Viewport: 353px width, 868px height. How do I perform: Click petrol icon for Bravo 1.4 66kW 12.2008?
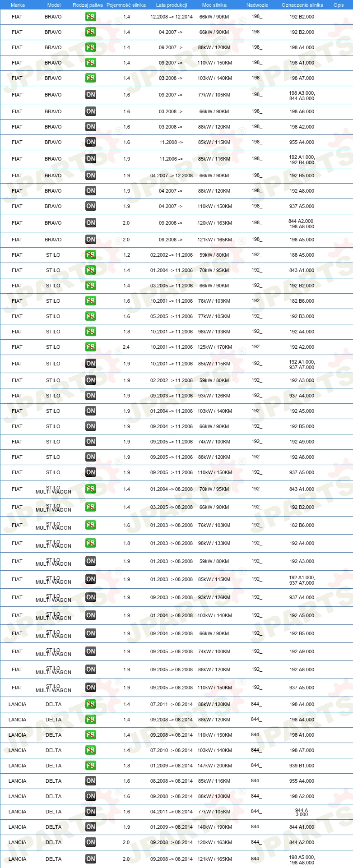point(91,17)
